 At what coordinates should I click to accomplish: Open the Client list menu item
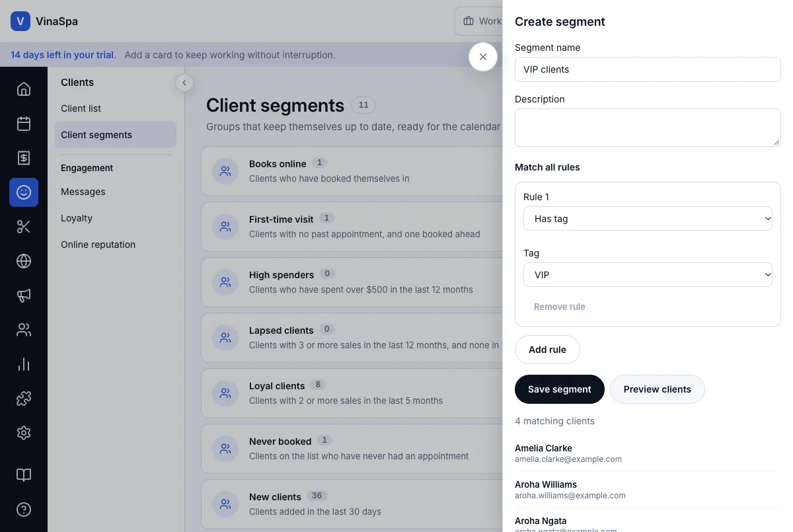coord(115,108)
